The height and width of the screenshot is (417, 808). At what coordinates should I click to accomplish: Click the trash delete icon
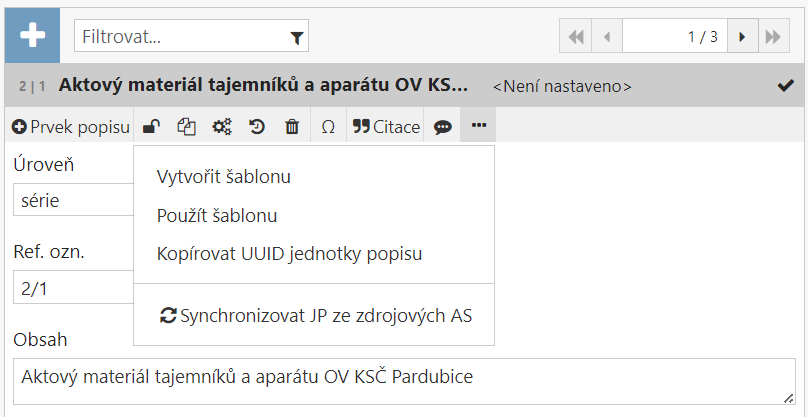(x=292, y=127)
